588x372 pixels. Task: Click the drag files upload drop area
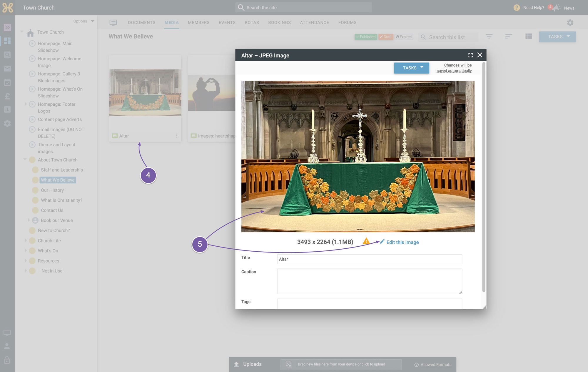point(341,364)
